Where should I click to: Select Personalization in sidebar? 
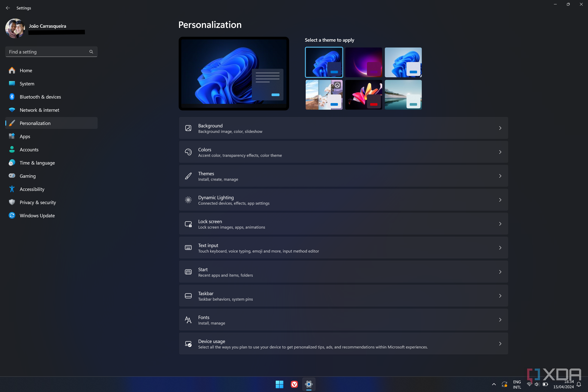(51, 123)
